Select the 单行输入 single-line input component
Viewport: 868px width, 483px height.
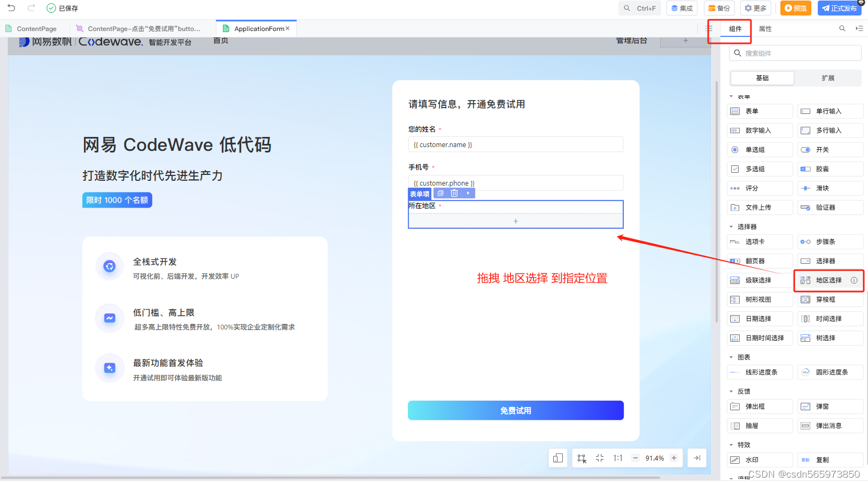(x=831, y=111)
